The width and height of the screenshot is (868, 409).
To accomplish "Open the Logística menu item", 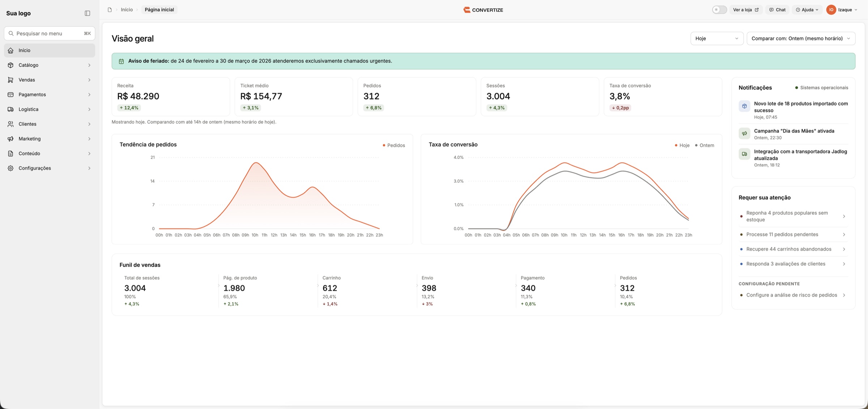I will (50, 109).
